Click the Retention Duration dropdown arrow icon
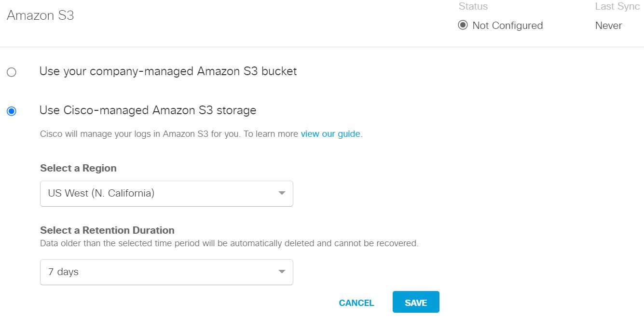644x318 pixels. coord(282,272)
